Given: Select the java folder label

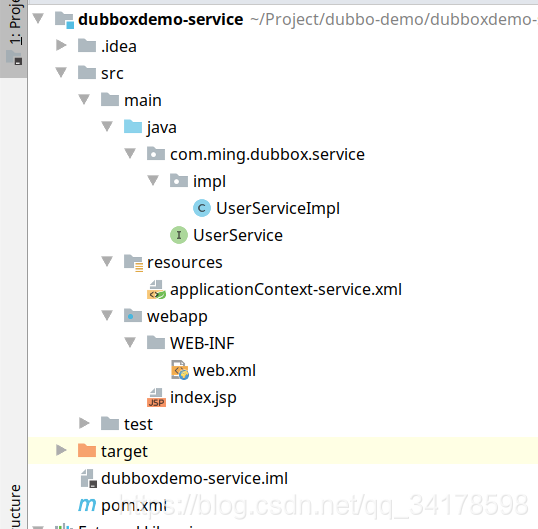Looking at the screenshot, I should pyautogui.click(x=162, y=128).
